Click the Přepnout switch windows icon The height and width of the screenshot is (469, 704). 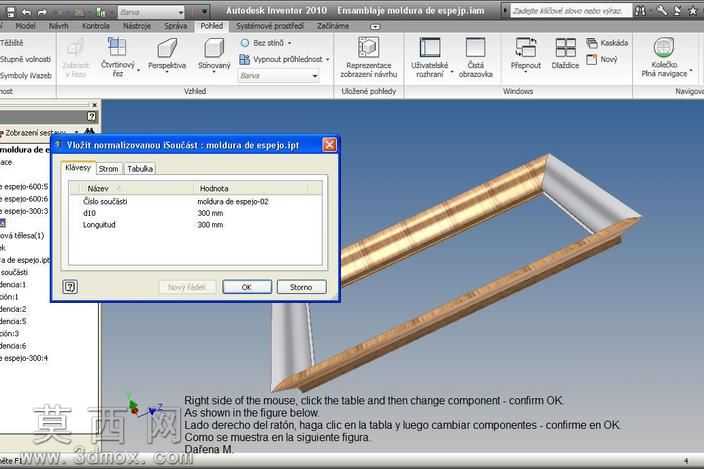pyautogui.click(x=526, y=48)
